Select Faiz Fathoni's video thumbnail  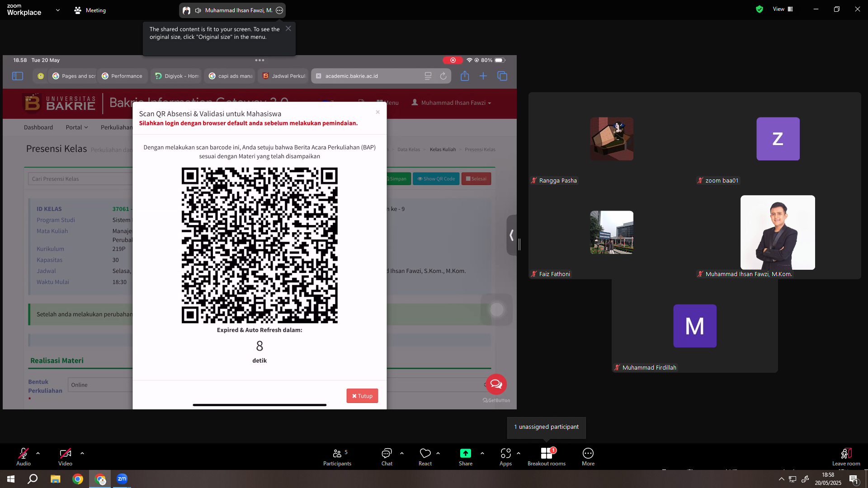coord(612,232)
